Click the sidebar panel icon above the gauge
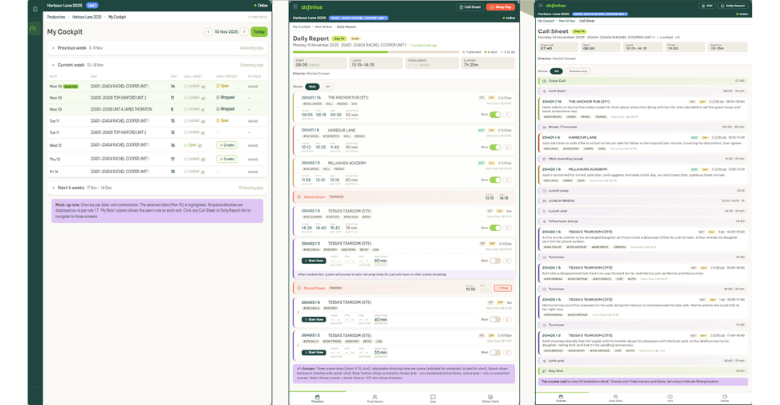This screenshot has width=780, height=405. (x=35, y=9)
